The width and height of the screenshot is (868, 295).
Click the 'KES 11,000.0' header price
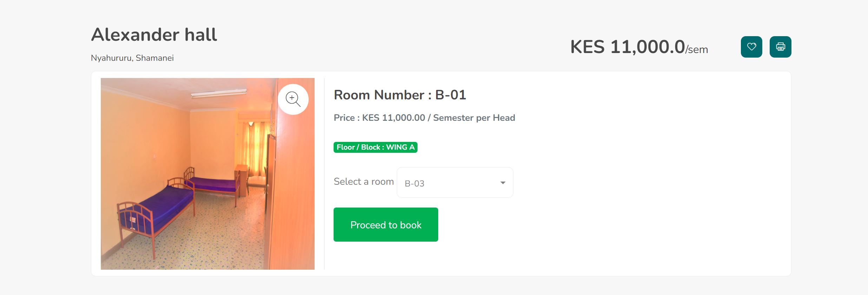[627, 47]
